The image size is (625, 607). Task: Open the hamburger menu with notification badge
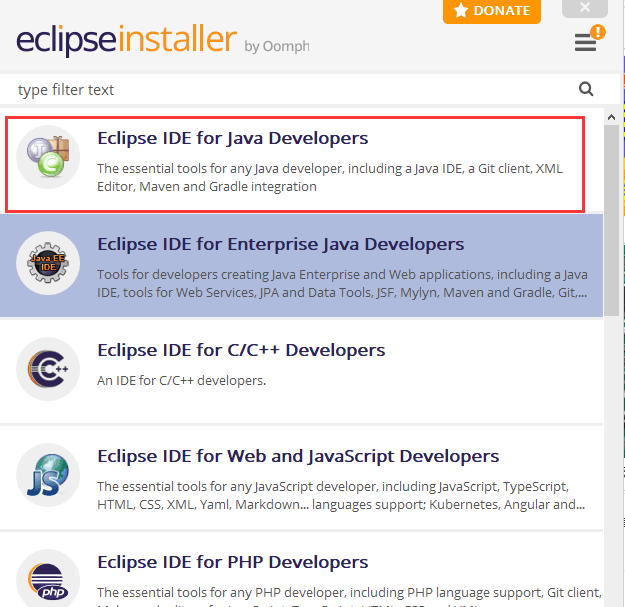coord(586,41)
